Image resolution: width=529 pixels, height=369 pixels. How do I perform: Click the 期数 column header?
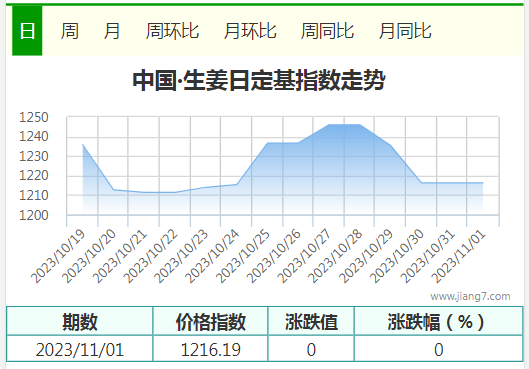[80, 321]
